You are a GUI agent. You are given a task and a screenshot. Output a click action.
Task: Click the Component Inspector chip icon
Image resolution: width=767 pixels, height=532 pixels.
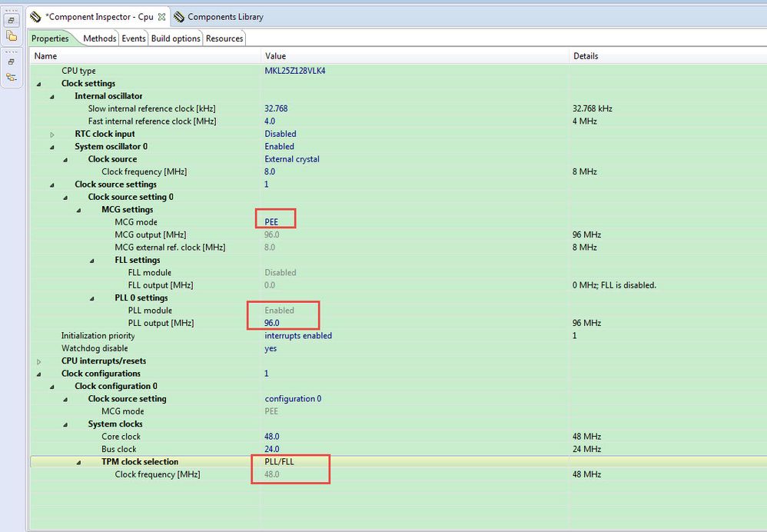tap(35, 17)
